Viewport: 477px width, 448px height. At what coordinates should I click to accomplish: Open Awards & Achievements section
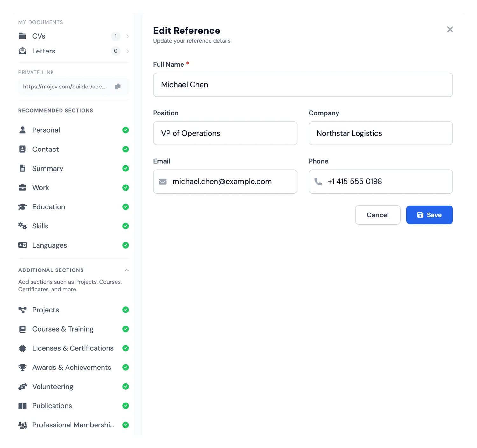(74, 367)
